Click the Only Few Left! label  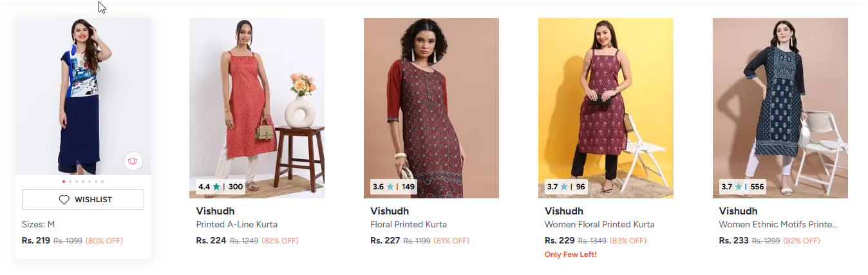[571, 254]
